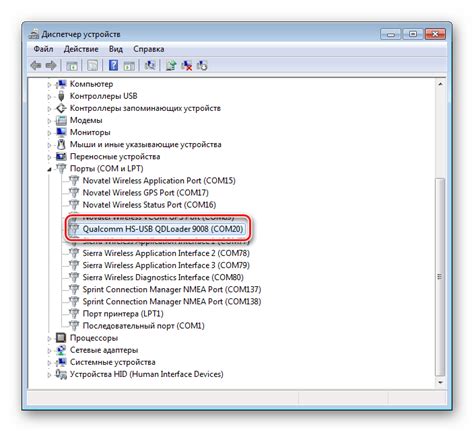Viewport: 474px width, 432px height.
Task: Open the Справка menu
Action: 149,49
